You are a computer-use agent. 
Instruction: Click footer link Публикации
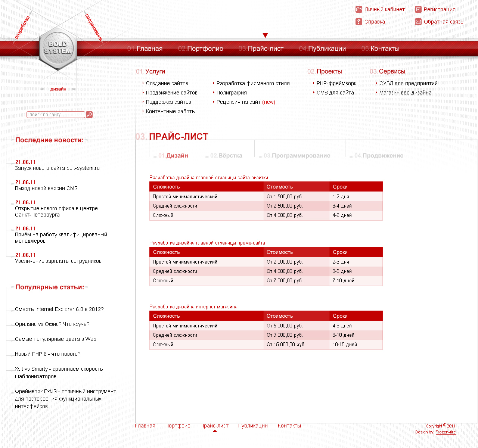click(253, 426)
